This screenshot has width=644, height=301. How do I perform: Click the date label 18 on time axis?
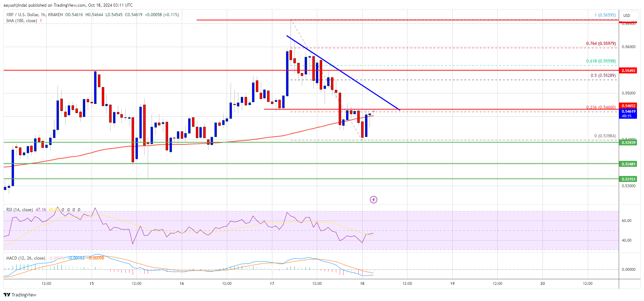tap(362, 283)
